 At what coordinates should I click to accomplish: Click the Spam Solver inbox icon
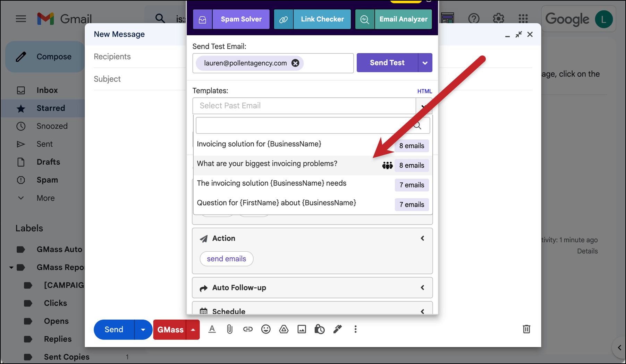(x=202, y=19)
